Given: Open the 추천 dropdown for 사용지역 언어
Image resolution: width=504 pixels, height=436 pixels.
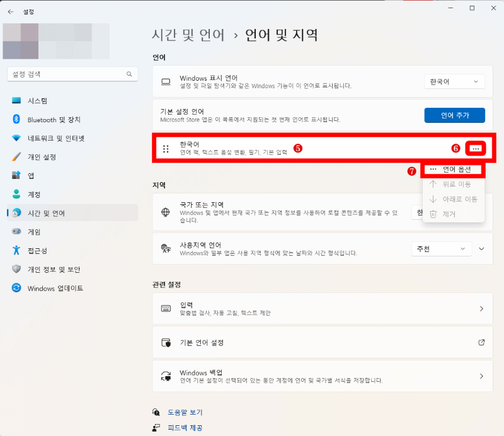Looking at the screenshot, I should tap(441, 248).
